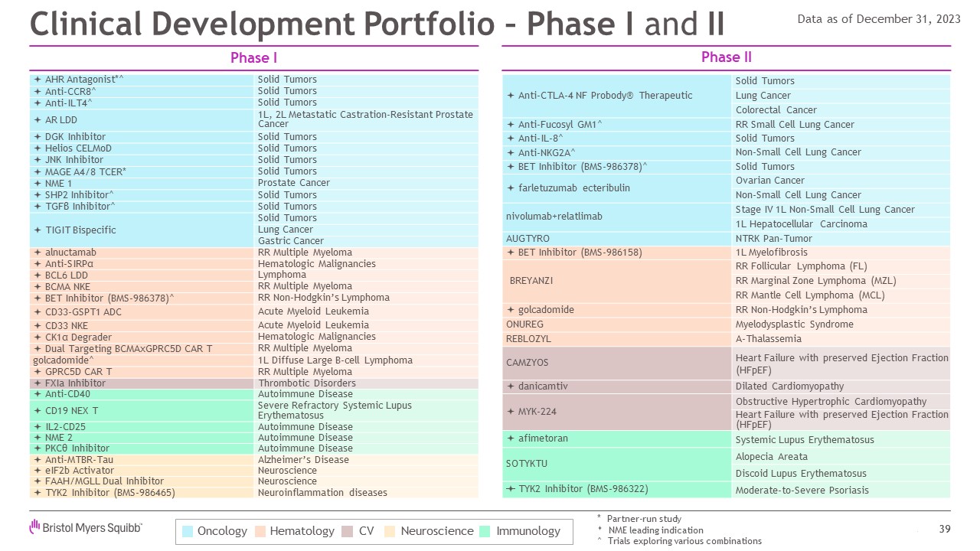Select the Anti-MTBR-Tau entry
980x551 pixels.
142,460
